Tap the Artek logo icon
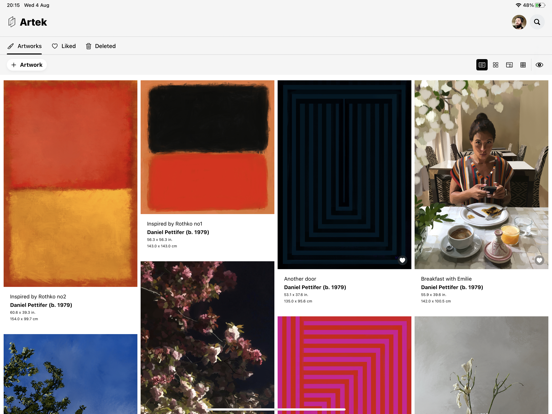The height and width of the screenshot is (414, 552). 12,22
